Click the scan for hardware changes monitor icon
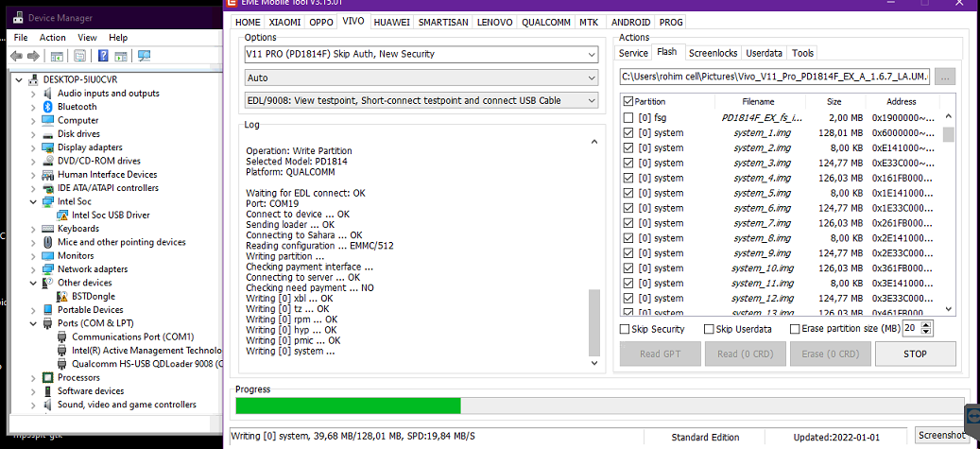The height and width of the screenshot is (449, 980). tap(145, 57)
